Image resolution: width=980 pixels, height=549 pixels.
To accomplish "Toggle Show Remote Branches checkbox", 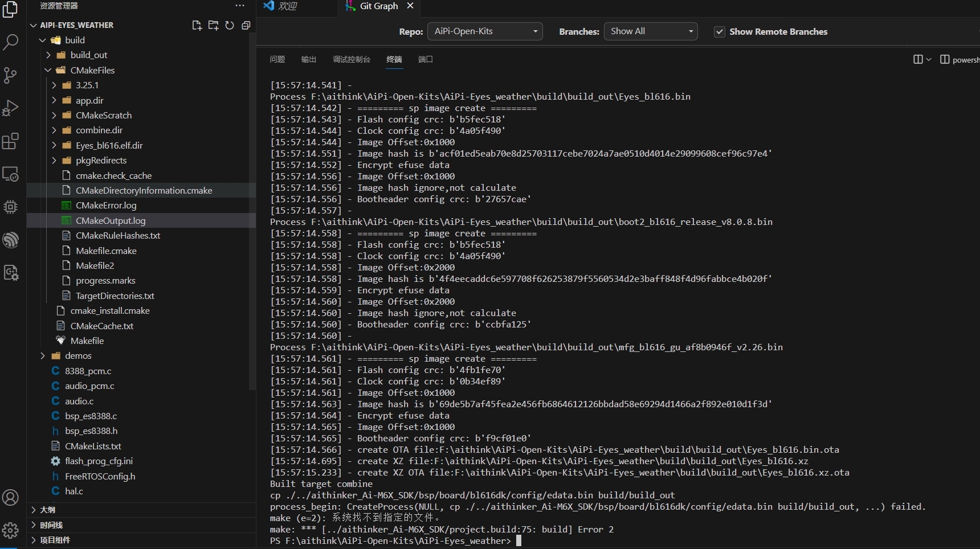I will click(720, 32).
